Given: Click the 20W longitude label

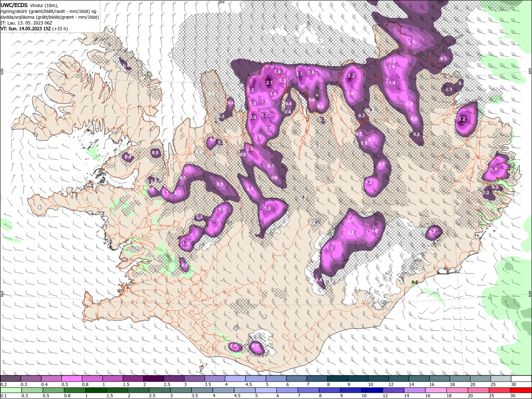Looking at the screenshot, I should (221, 2).
